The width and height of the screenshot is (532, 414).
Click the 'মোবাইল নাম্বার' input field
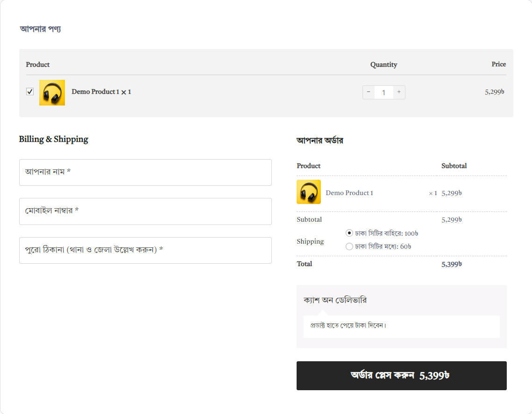click(145, 211)
